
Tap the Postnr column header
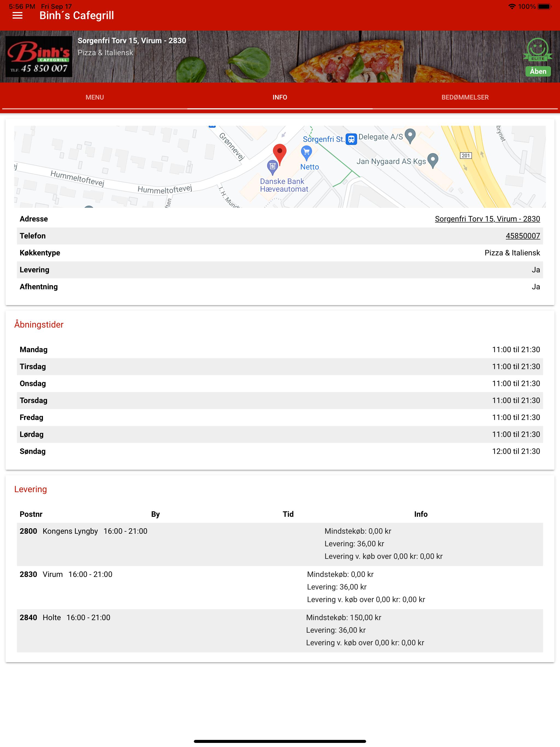(x=31, y=514)
